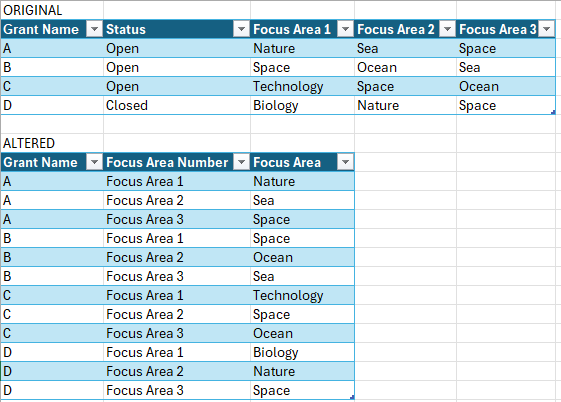Open the Status column filter dropdown
Image resolution: width=561 pixels, height=402 pixels.
[242, 29]
